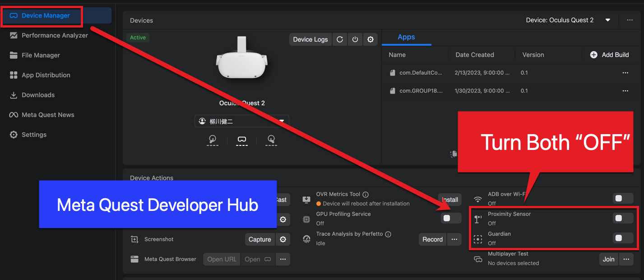Screen dimensions: 644x280
Task: Toggle the Guardian switch
Action: [622, 238]
